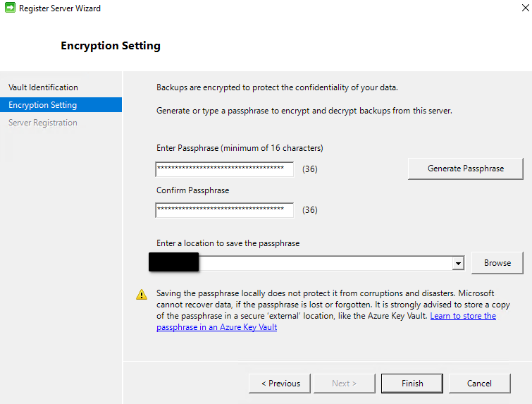Screen dimensions: 532x404
Task: Go back with the Previous button
Action: click(x=280, y=384)
